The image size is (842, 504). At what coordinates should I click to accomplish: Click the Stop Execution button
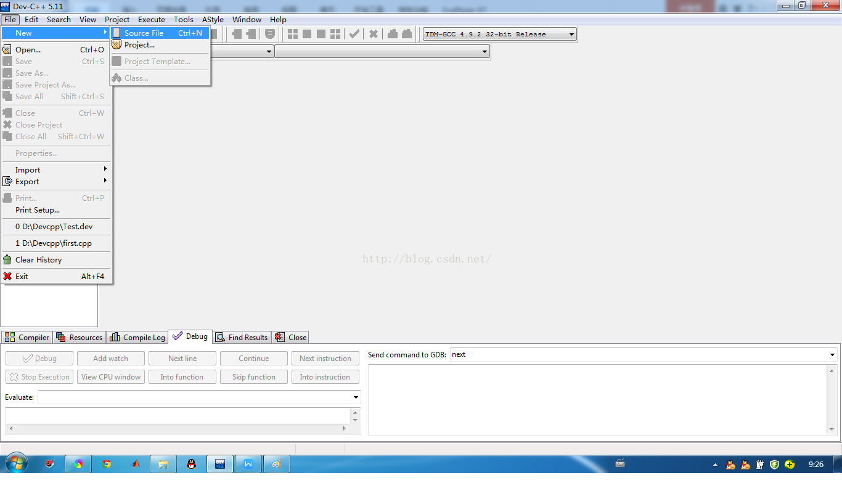point(39,377)
